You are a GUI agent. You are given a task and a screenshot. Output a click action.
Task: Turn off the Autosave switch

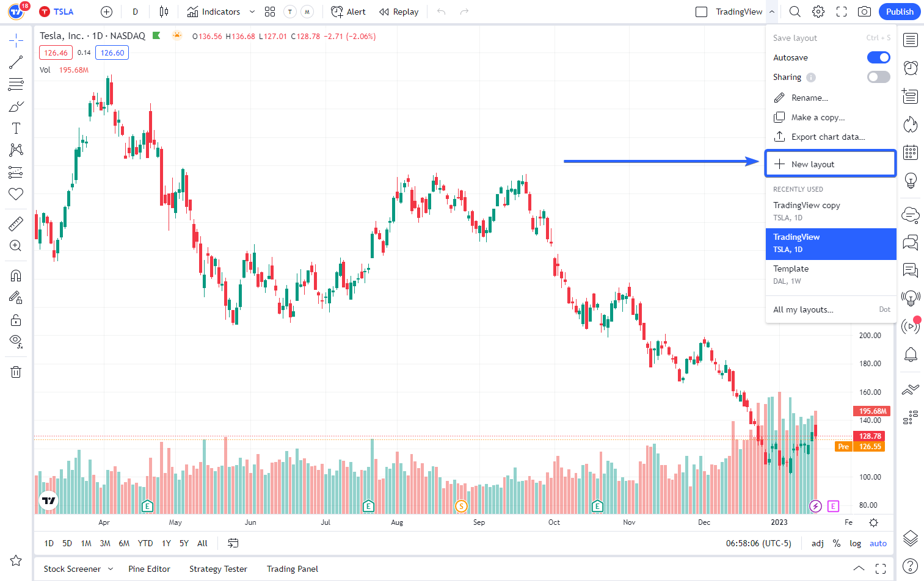878,57
